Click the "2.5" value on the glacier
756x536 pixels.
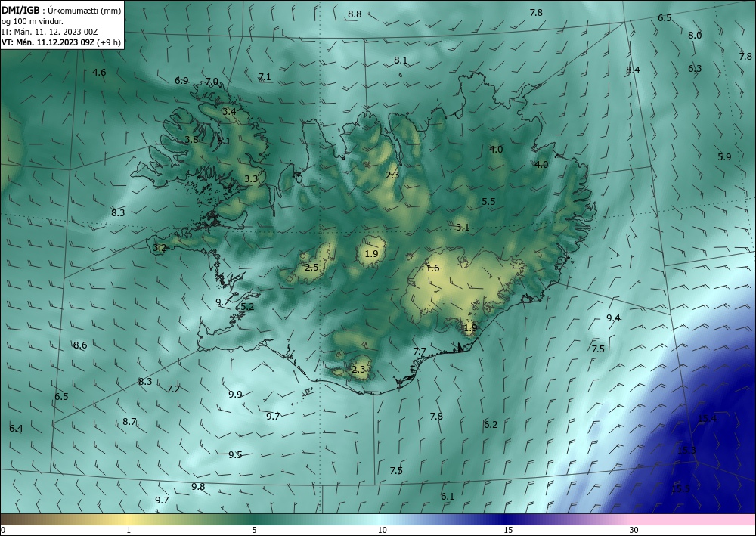tap(312, 267)
